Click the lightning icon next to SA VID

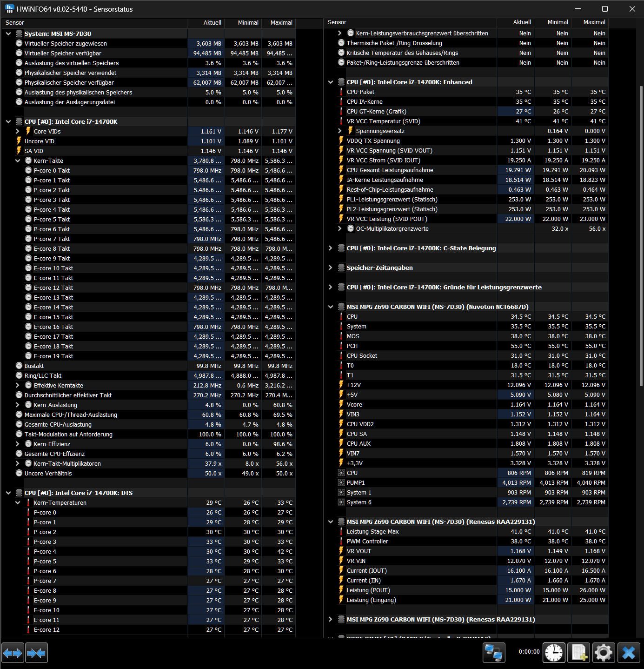pos(19,151)
